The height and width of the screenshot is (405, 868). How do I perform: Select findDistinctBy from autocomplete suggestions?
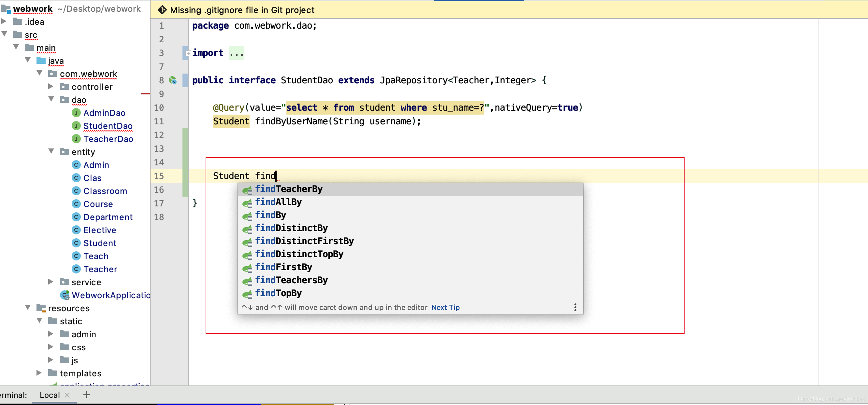(292, 227)
